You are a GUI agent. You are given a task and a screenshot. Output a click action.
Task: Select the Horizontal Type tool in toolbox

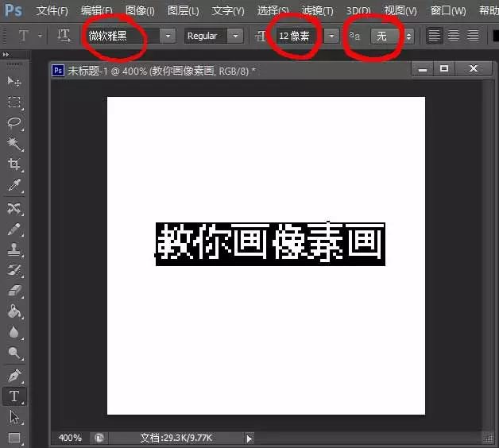pos(14,396)
